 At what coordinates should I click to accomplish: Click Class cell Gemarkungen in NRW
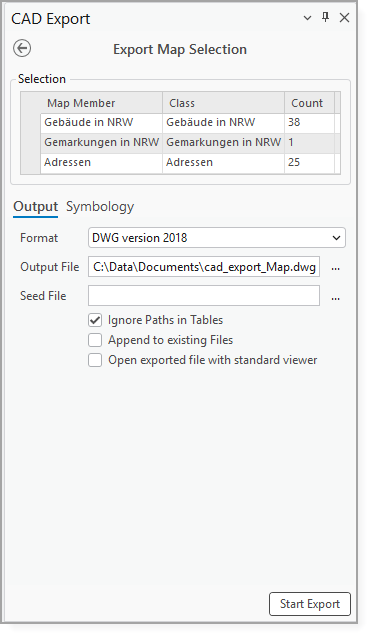223,143
